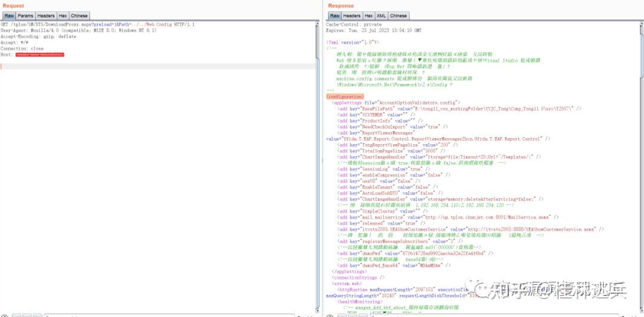Click the AutoLoadSubDTO key line
Screen dimensions: 644x317
pos(390,193)
